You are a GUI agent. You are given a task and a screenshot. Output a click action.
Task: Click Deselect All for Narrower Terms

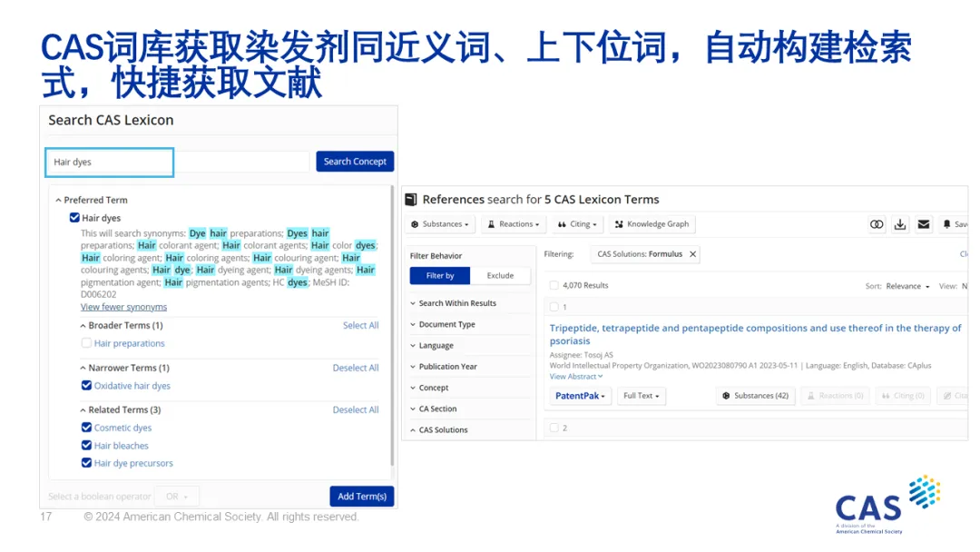[356, 369]
